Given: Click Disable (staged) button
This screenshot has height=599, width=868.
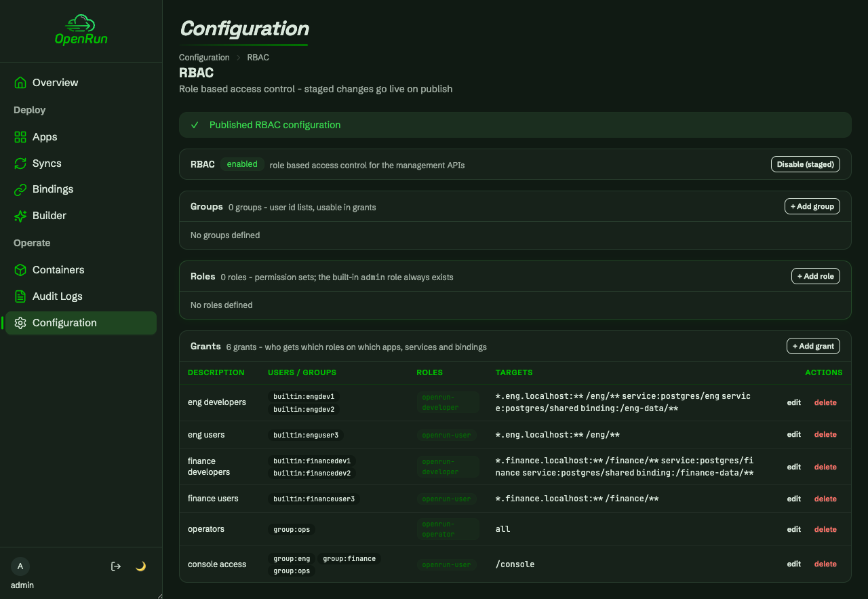Looking at the screenshot, I should (805, 164).
